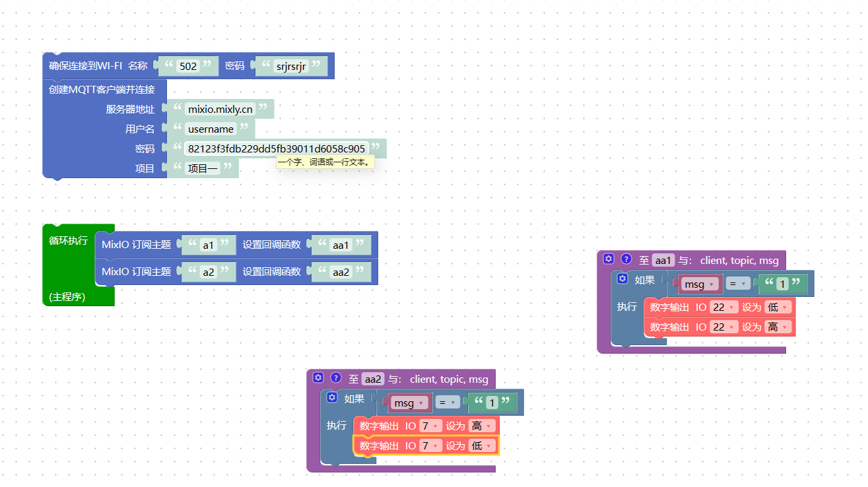Open gear settings on aa2 function block
The width and height of the screenshot is (868, 487).
(x=318, y=378)
